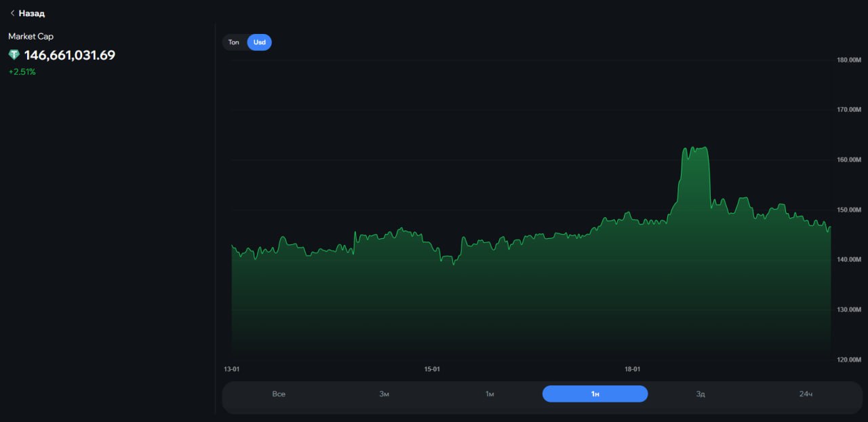Screen dimensions: 868x422
Task: Click the green Tether coin icon
Action: tap(14, 55)
